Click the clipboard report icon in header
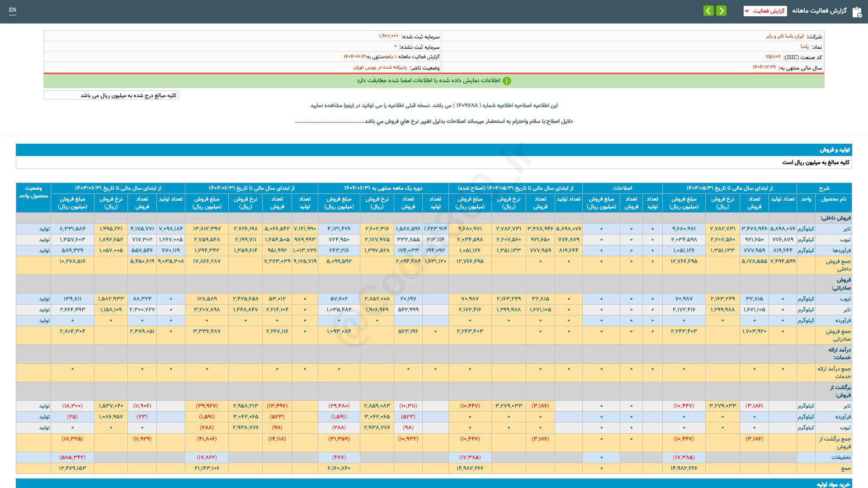The width and height of the screenshot is (868, 488). coord(857,12)
